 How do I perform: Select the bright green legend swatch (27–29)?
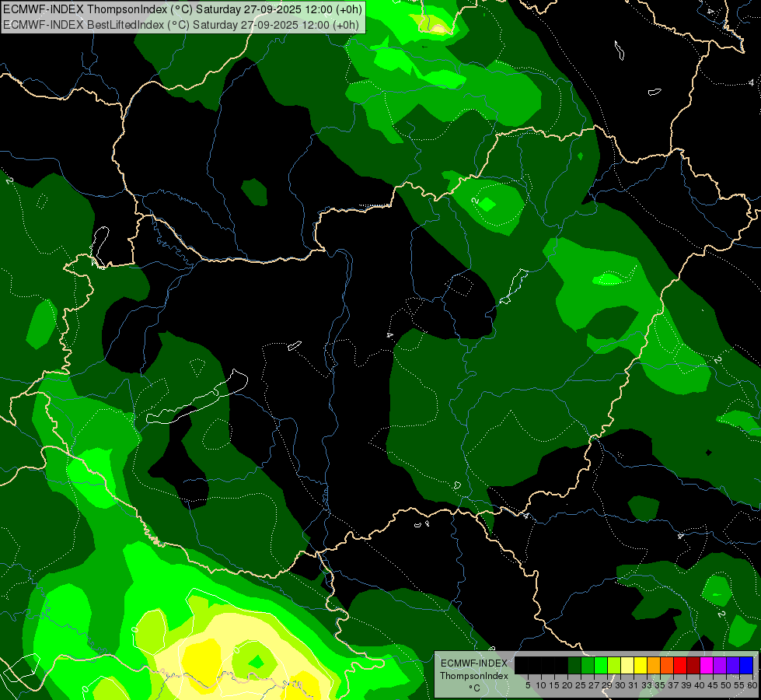(x=601, y=665)
